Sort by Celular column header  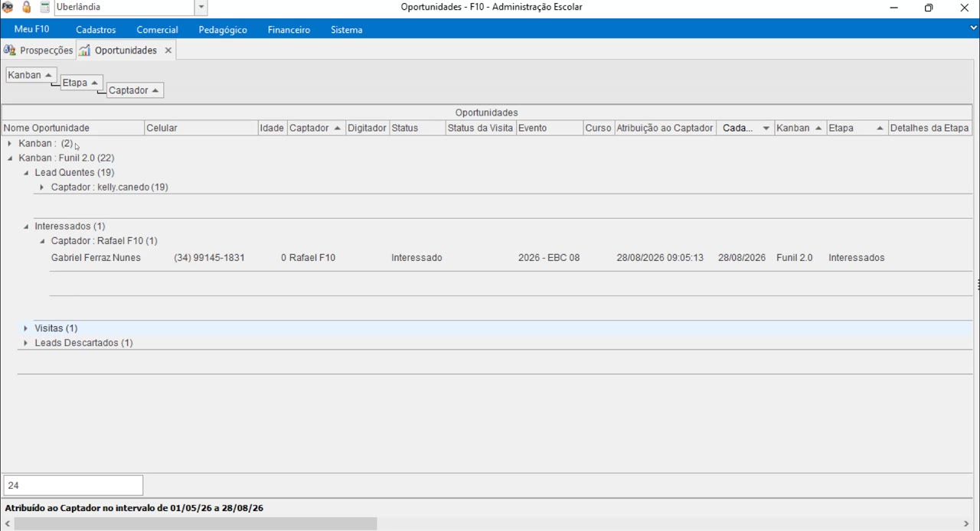(201, 128)
